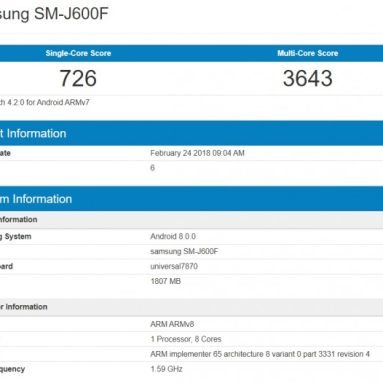
Task: Click the 'System' row label
Action: point(16,237)
